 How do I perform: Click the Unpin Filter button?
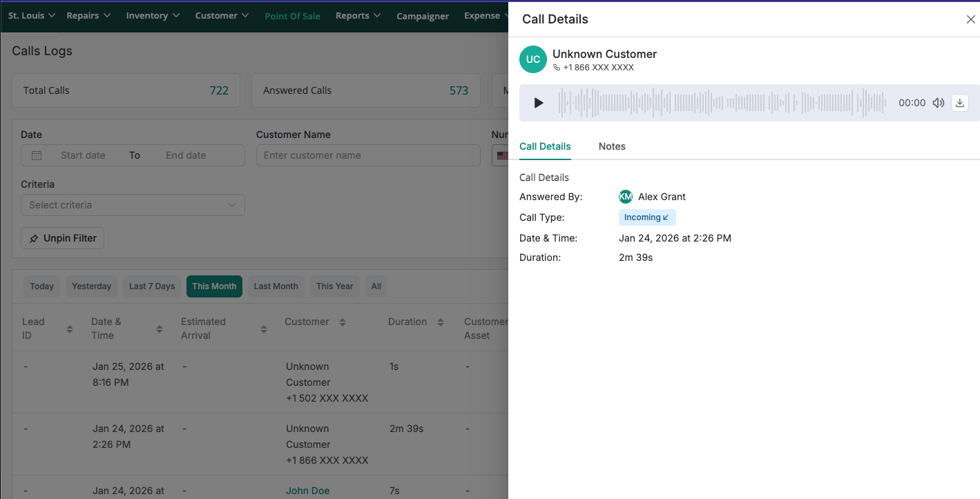[63, 238]
